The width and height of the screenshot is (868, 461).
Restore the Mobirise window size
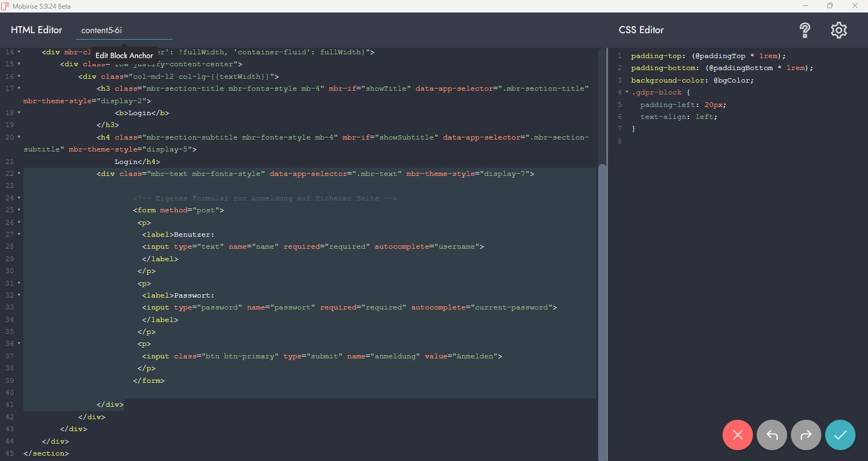[x=829, y=6]
